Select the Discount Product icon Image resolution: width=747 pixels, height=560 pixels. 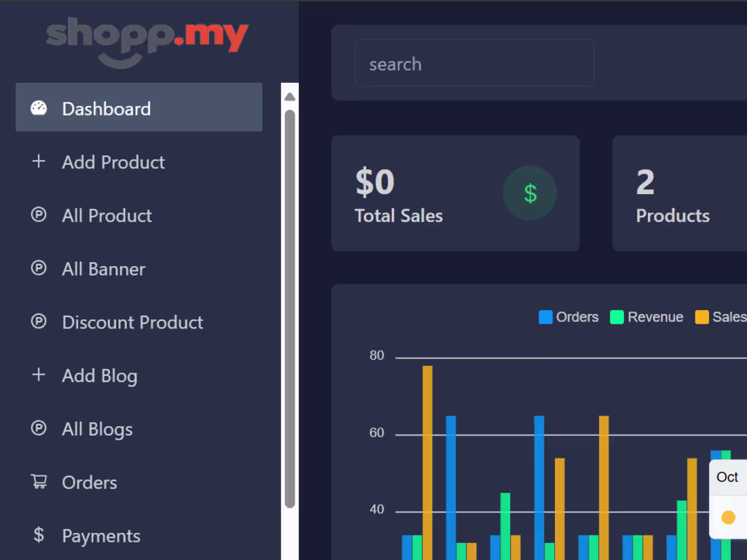click(39, 322)
